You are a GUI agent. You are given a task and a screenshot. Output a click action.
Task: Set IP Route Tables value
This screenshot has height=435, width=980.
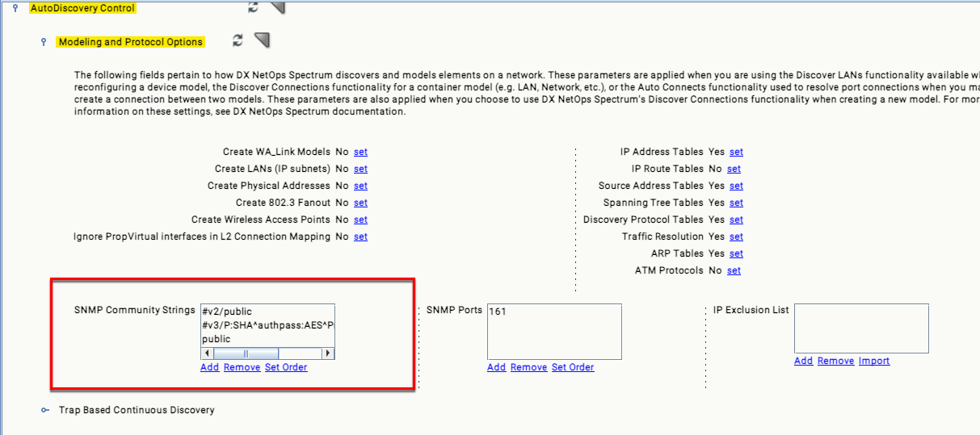pyautogui.click(x=734, y=169)
